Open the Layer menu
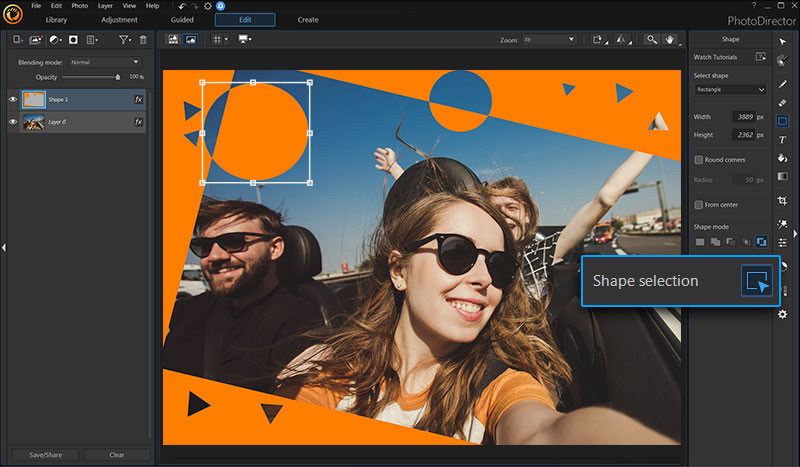The image size is (800, 467). (x=105, y=7)
